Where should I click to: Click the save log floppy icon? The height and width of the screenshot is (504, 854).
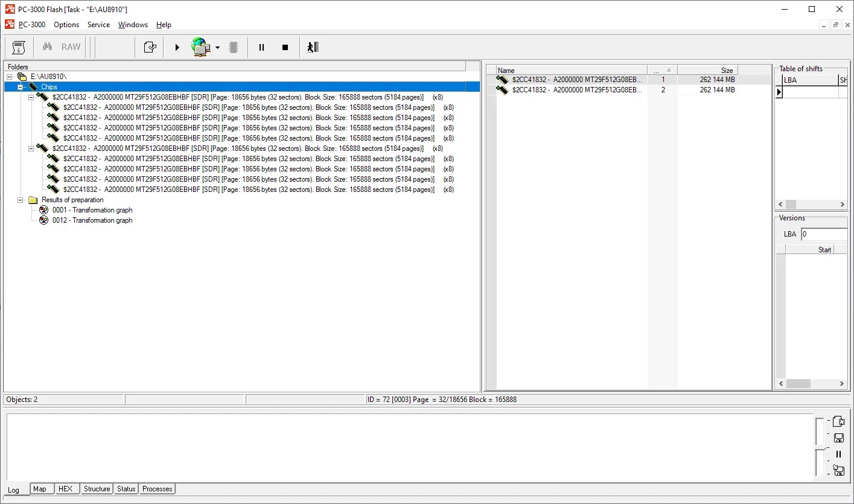pyautogui.click(x=838, y=438)
